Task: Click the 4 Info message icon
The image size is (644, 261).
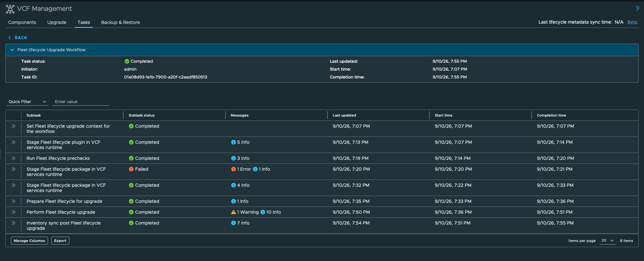Action: (233, 185)
